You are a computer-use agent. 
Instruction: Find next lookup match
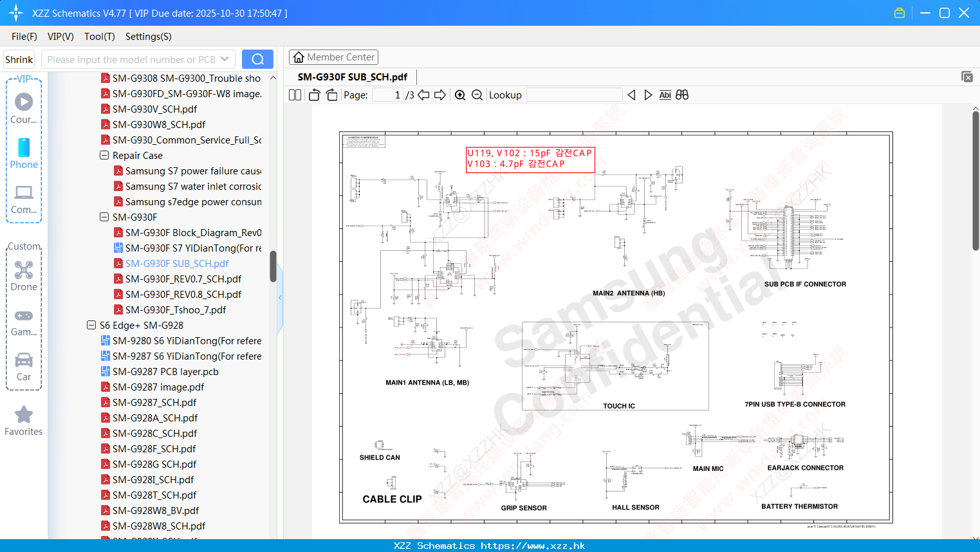click(648, 95)
